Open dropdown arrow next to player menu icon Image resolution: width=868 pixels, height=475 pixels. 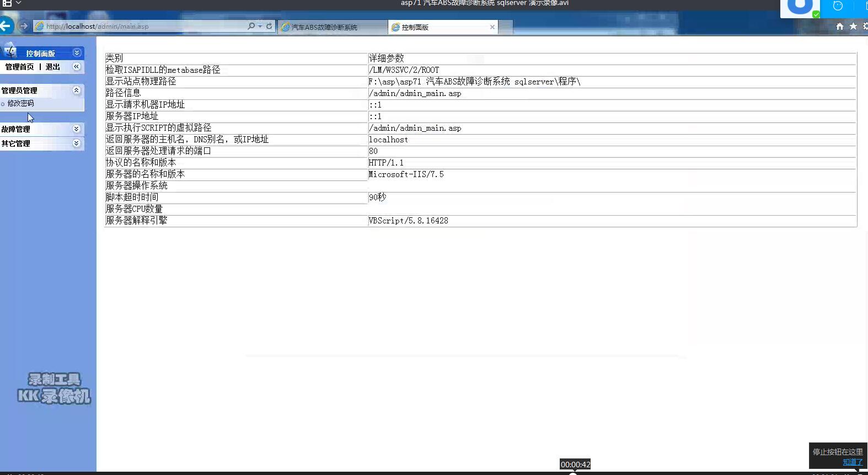18,3
